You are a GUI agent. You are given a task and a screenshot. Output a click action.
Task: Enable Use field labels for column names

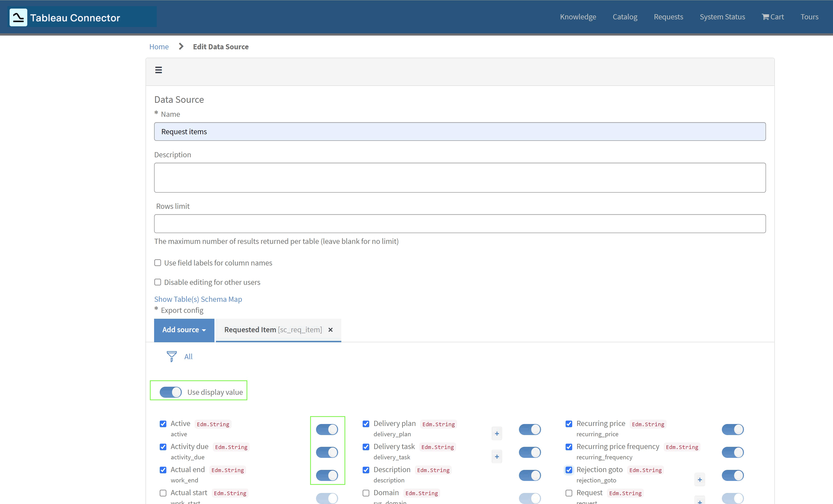[x=158, y=263]
